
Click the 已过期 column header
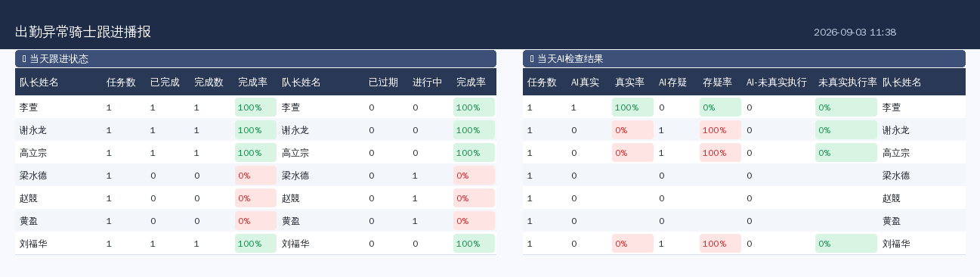point(383,82)
